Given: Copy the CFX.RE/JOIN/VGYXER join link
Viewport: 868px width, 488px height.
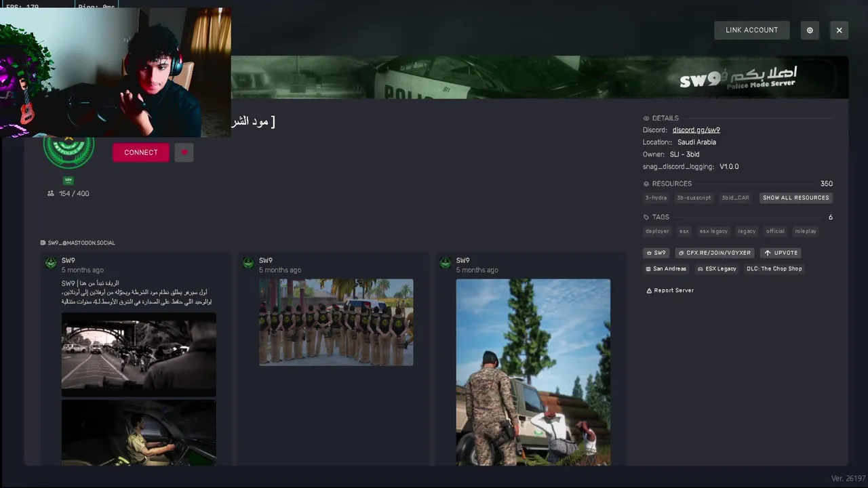Looking at the screenshot, I should [715, 253].
